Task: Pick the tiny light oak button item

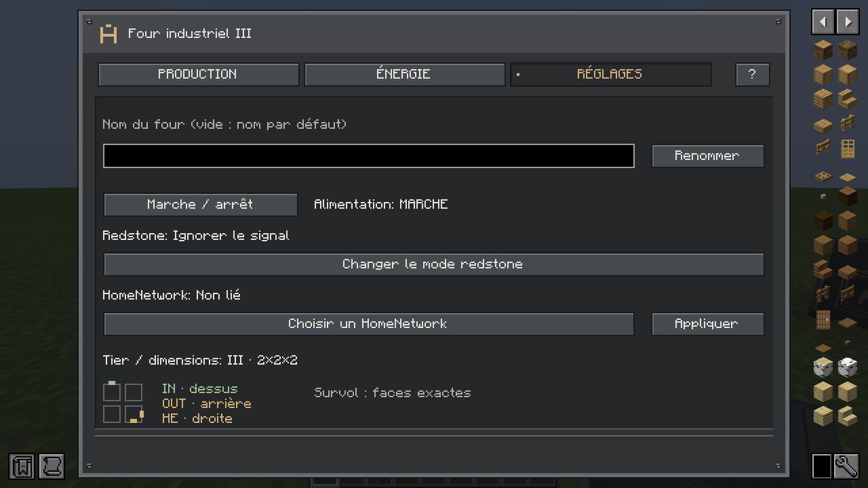Action: coord(823,197)
